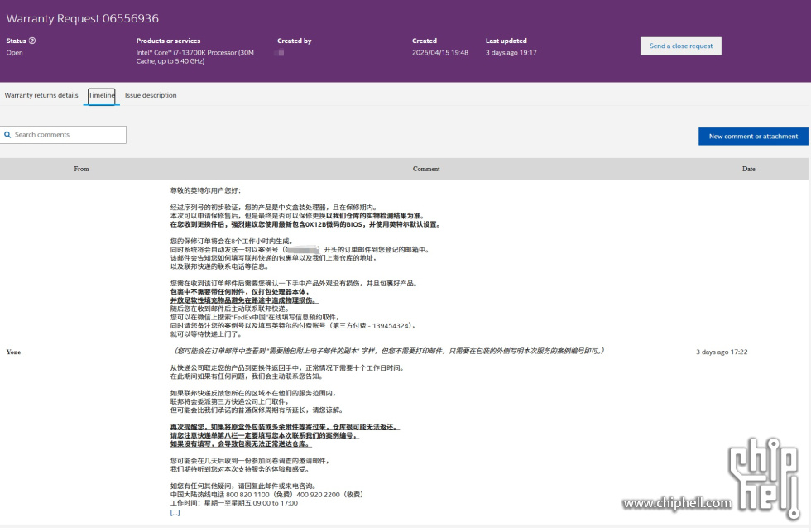Click New comment or attachment button
The height and width of the screenshot is (532, 811).
pyautogui.click(x=753, y=137)
